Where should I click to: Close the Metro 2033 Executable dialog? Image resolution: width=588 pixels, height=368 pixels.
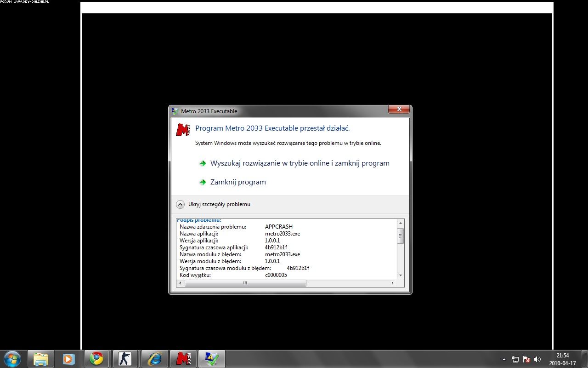coord(399,109)
